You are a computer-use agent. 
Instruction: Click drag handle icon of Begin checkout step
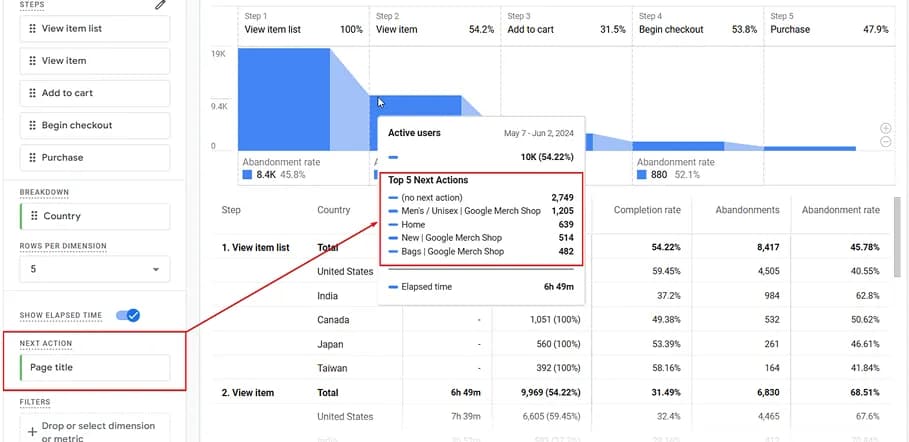[x=32, y=125]
